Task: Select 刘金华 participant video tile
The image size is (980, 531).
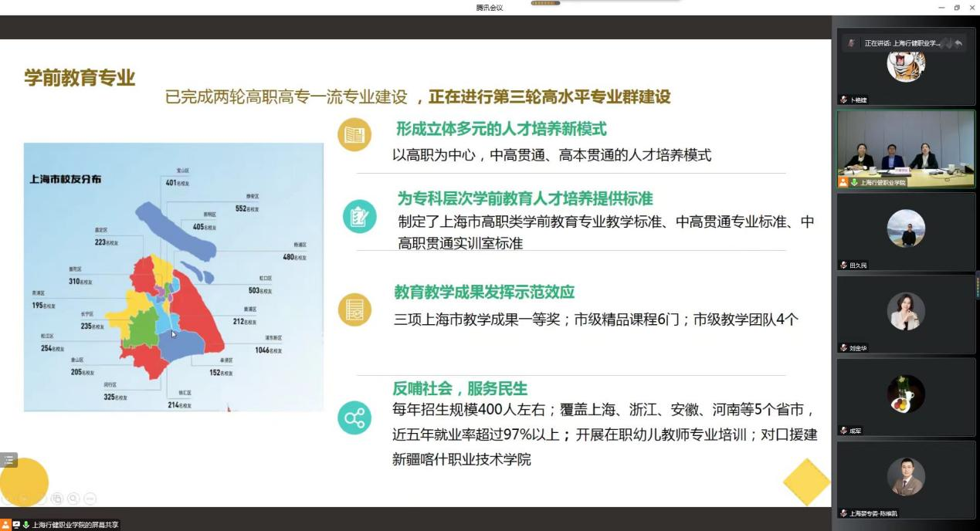Action: [905, 312]
